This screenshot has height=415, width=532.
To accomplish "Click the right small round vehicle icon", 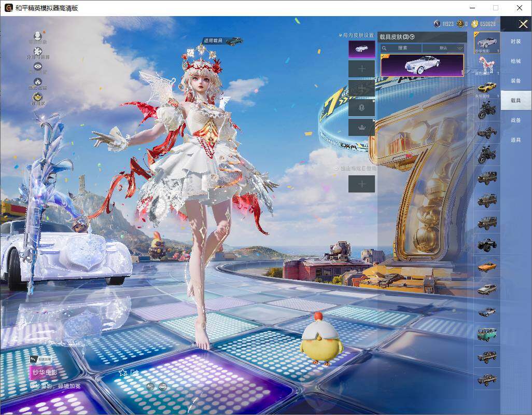I will click(x=163, y=386).
